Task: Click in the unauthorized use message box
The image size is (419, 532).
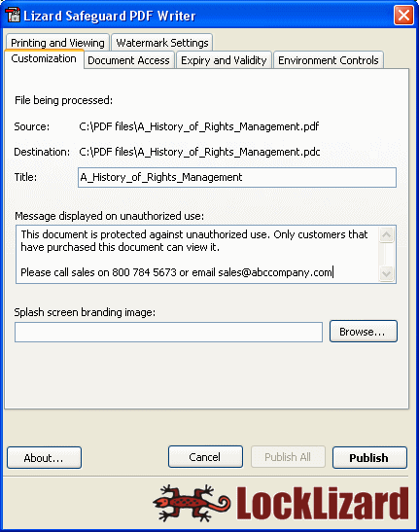Action: [x=196, y=254]
